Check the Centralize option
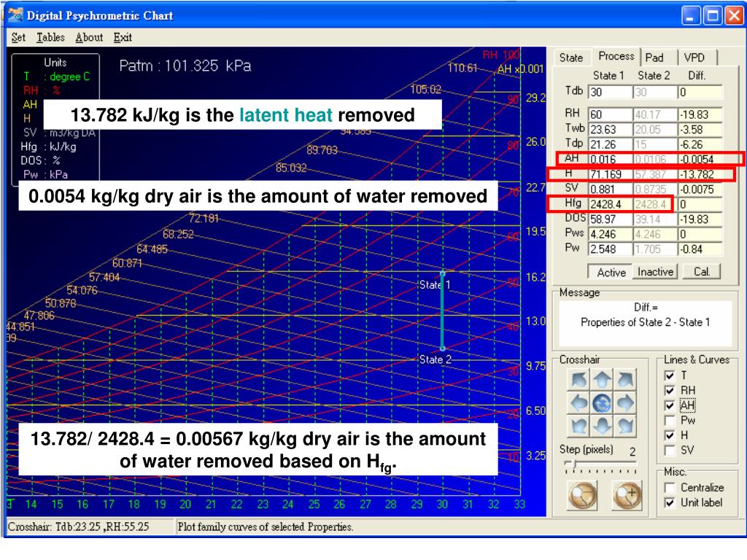This screenshot has height=560, width=747. click(x=670, y=488)
